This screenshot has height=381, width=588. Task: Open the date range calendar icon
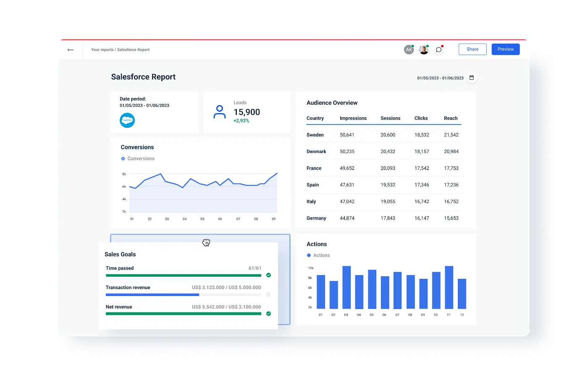472,78
